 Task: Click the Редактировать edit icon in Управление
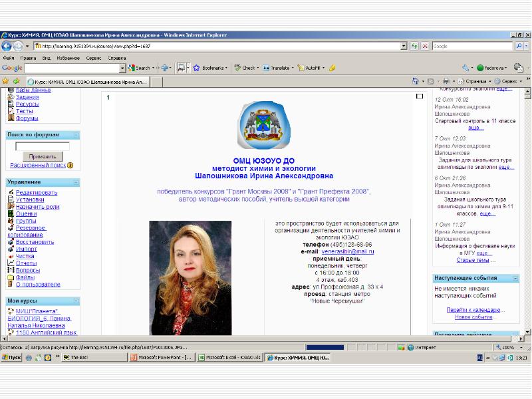click(x=11, y=192)
